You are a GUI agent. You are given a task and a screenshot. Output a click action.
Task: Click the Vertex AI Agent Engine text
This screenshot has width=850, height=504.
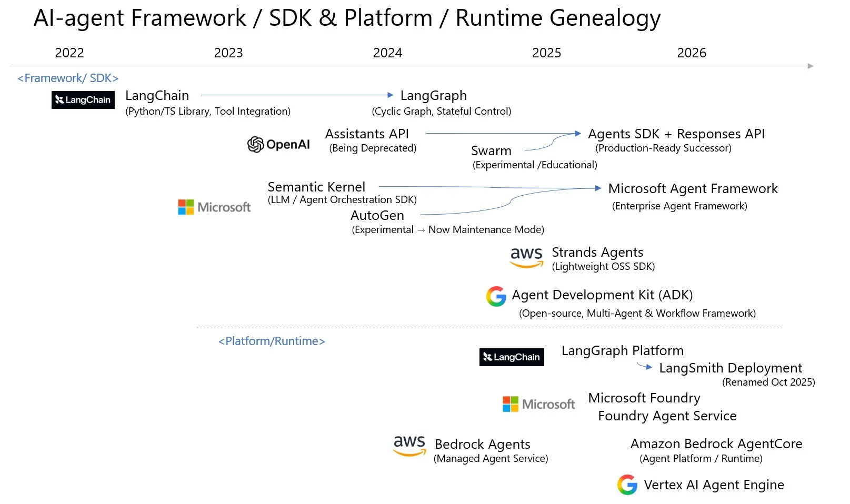(714, 485)
